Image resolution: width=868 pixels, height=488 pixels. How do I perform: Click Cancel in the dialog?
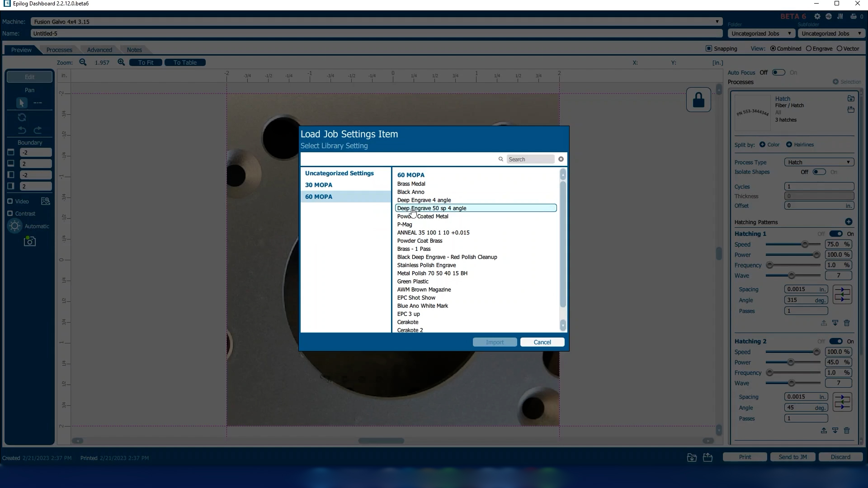pos(542,342)
